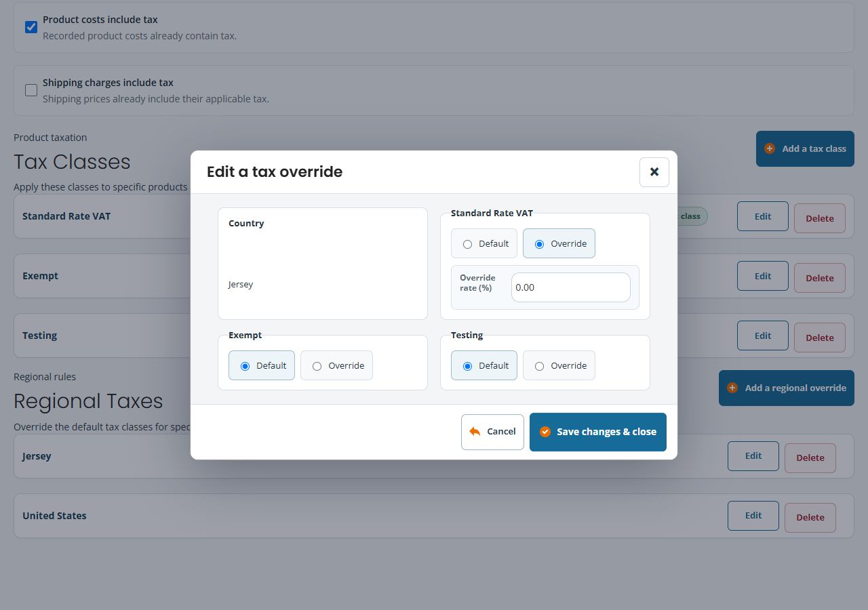Choose Override for Exempt class
Screen dimensions: 868x610
pyautogui.click(x=336, y=365)
